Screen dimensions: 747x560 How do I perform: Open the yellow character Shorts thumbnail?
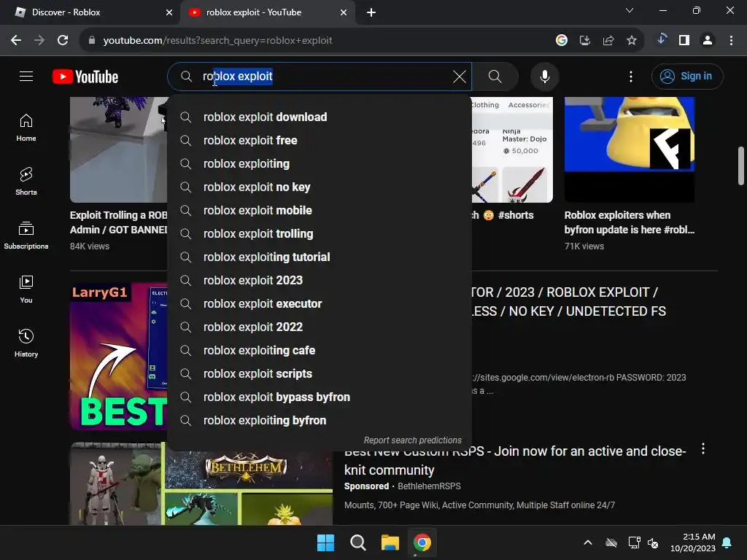[630, 149]
